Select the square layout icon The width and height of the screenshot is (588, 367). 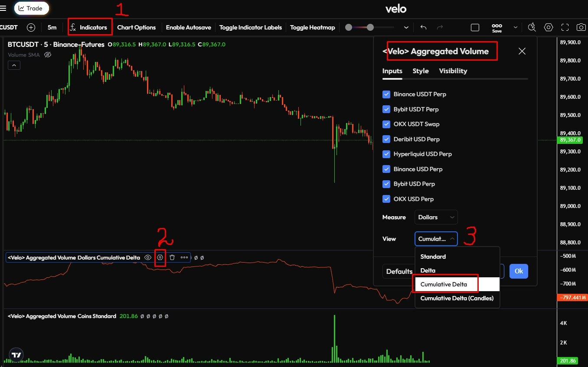(x=475, y=27)
